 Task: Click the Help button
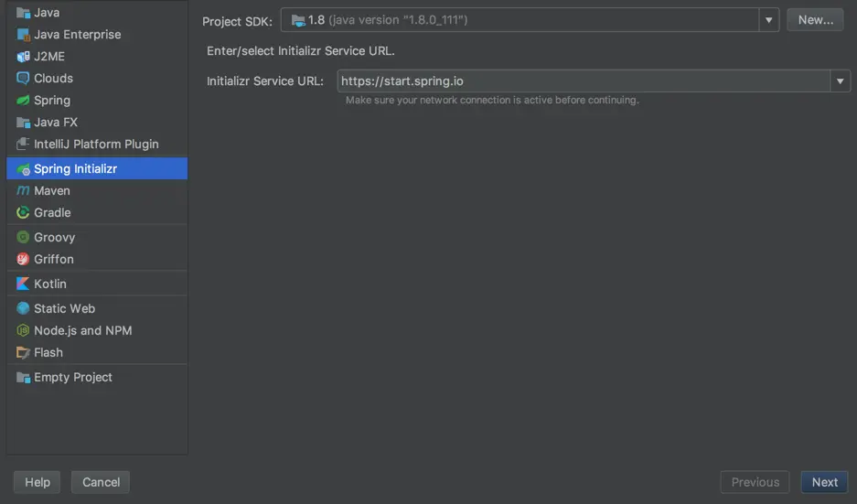point(37,482)
